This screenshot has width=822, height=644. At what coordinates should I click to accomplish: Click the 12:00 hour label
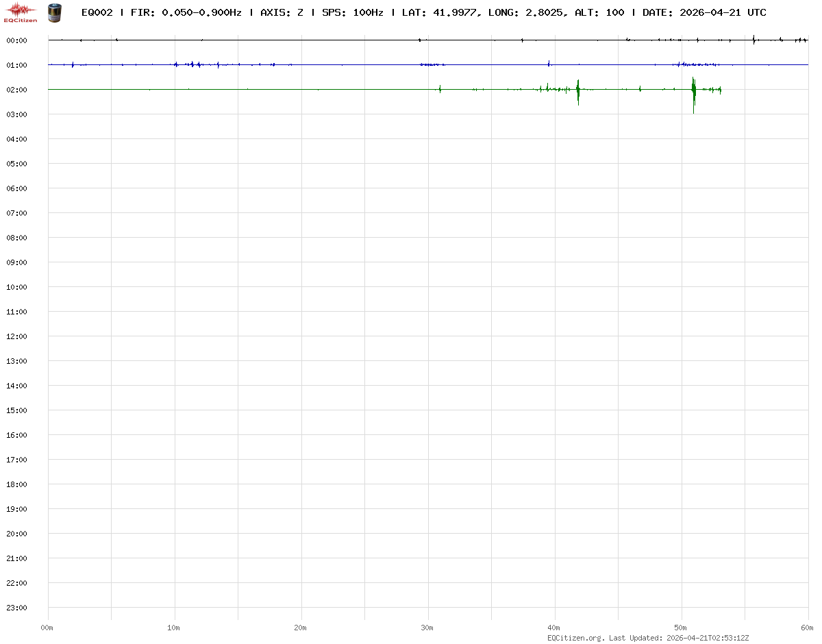pyautogui.click(x=16, y=336)
